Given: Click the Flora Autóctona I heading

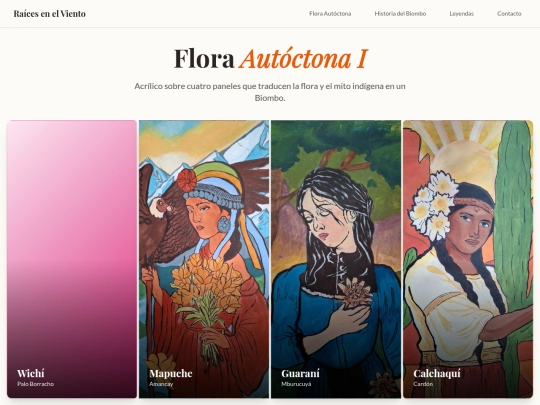Looking at the screenshot, I should coord(271,58).
